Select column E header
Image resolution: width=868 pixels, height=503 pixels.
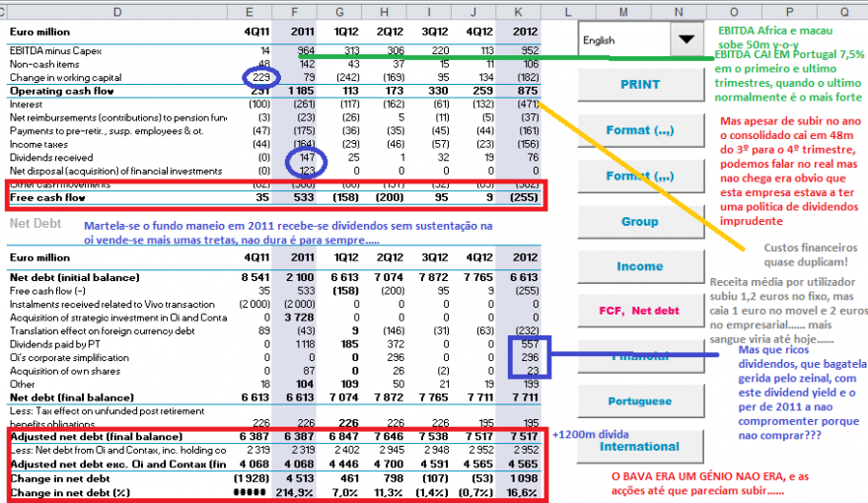[x=250, y=12]
